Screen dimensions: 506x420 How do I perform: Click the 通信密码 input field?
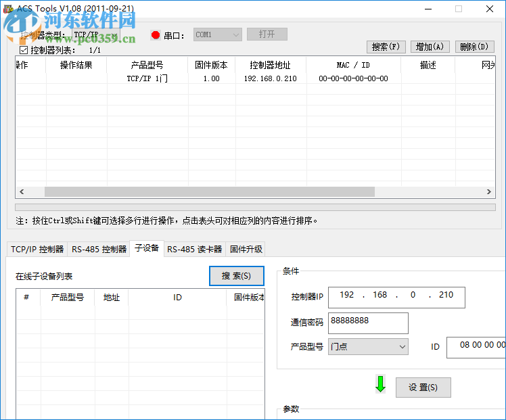[x=368, y=323]
